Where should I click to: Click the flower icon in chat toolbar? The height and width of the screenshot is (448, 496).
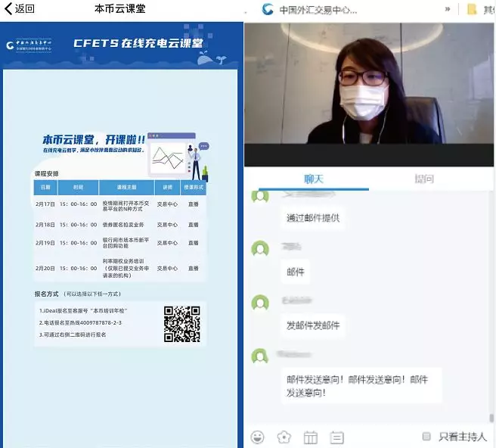pyautogui.click(x=284, y=437)
